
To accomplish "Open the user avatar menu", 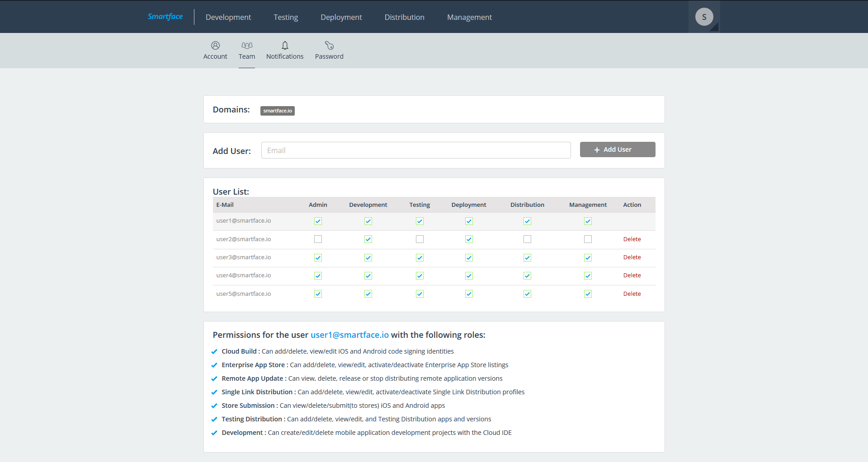I will (x=704, y=17).
